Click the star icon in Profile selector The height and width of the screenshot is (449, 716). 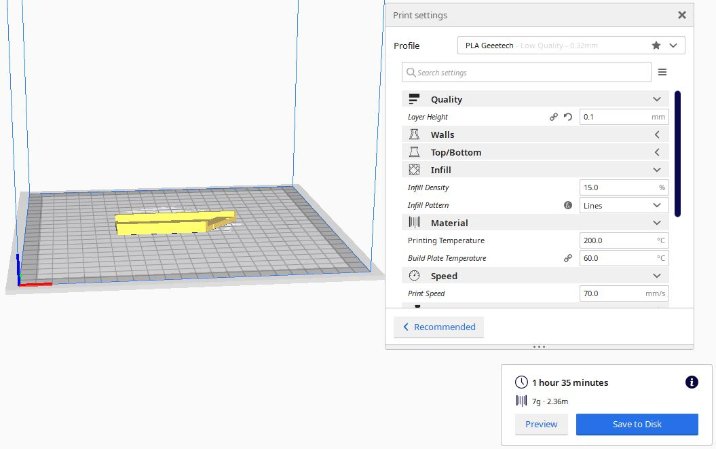(656, 45)
